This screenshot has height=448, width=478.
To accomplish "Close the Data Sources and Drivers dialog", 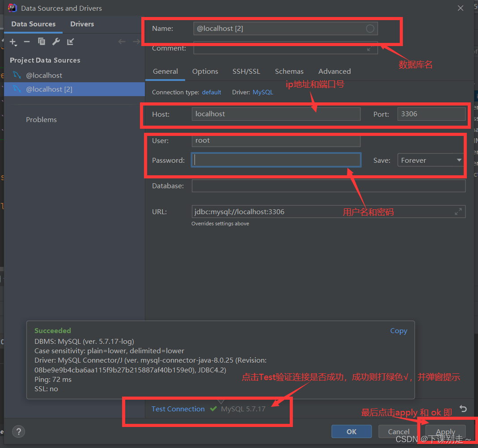I will 461,8.
